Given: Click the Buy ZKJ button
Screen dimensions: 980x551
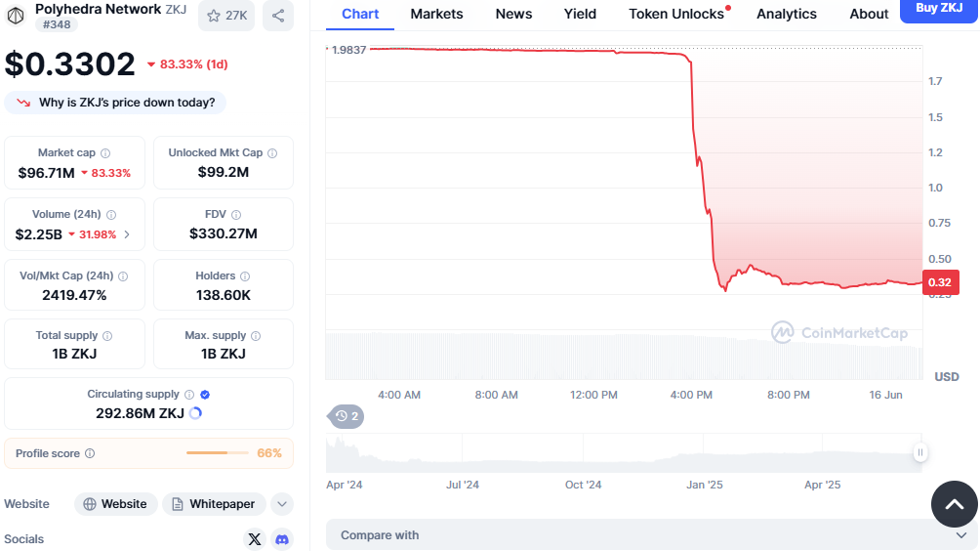Looking at the screenshot, I should (939, 10).
